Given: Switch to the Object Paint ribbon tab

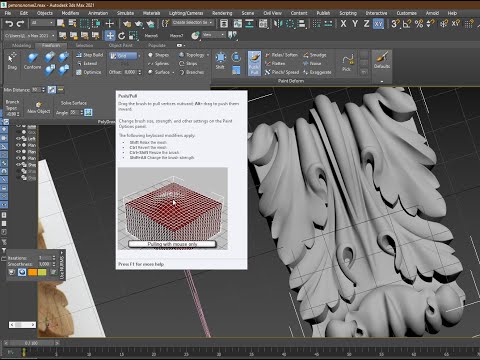Looking at the screenshot, I should [x=121, y=45].
